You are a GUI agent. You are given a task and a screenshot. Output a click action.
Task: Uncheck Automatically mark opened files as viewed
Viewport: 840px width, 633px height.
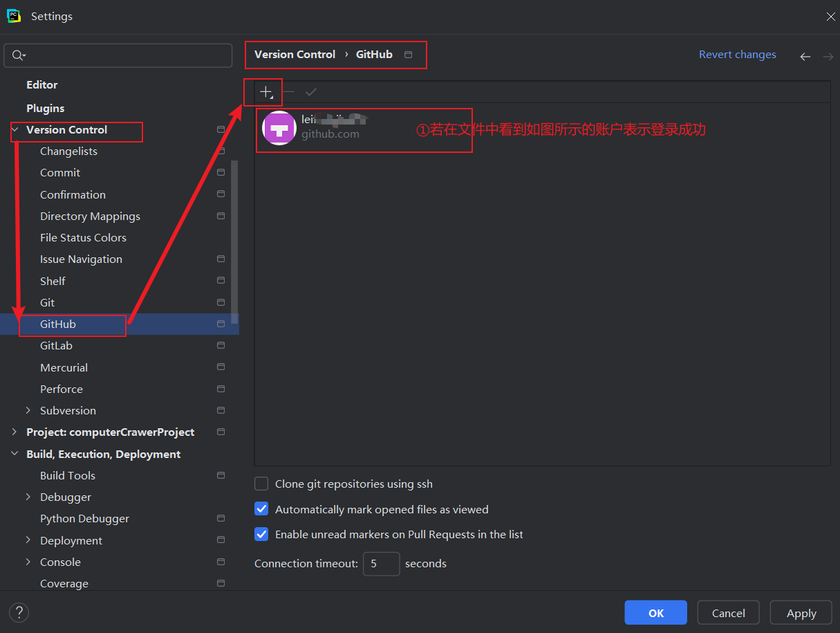(x=261, y=509)
